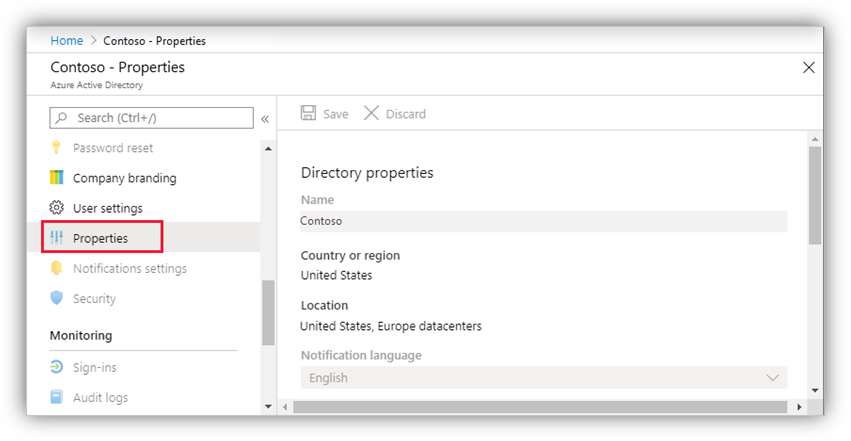Image resolution: width=851 pixels, height=441 pixels.
Task: Click horizontal scrollbar right arrow
Action: click(x=799, y=407)
